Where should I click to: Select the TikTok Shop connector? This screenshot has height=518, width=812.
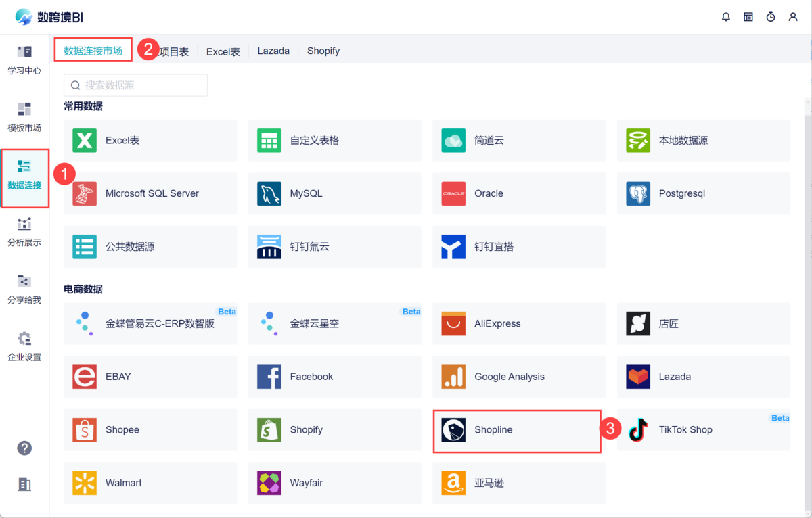pyautogui.click(x=703, y=430)
